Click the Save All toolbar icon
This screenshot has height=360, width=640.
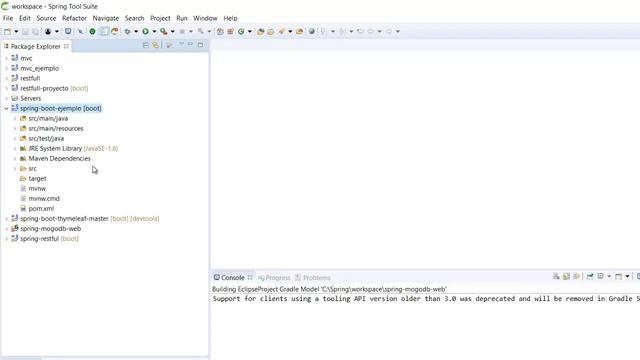(35, 31)
